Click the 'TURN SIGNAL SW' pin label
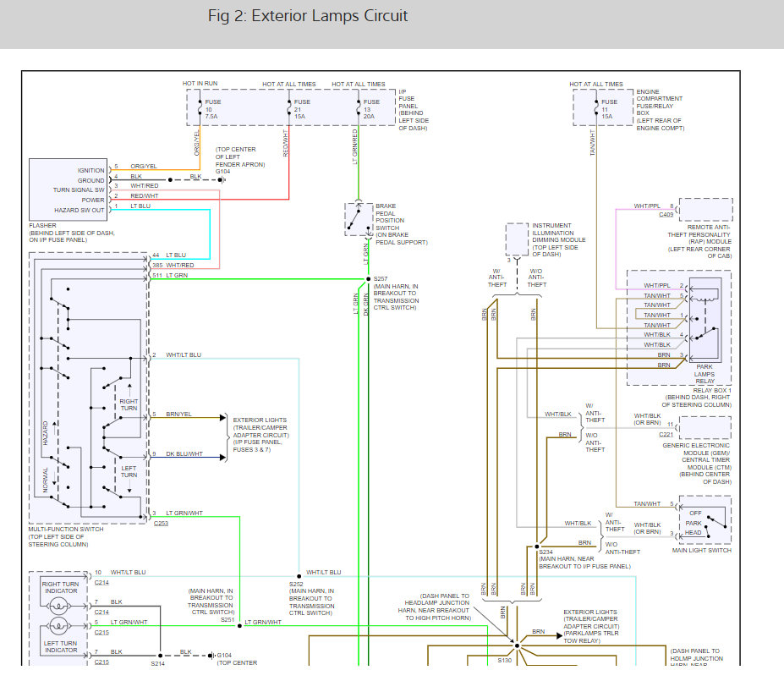The image size is (784, 681). 79,190
